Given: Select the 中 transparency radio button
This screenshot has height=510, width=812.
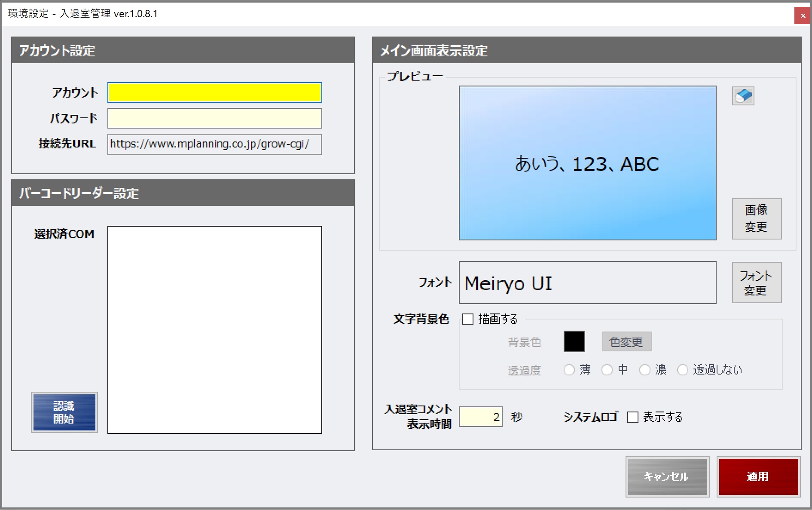Looking at the screenshot, I should click(607, 370).
